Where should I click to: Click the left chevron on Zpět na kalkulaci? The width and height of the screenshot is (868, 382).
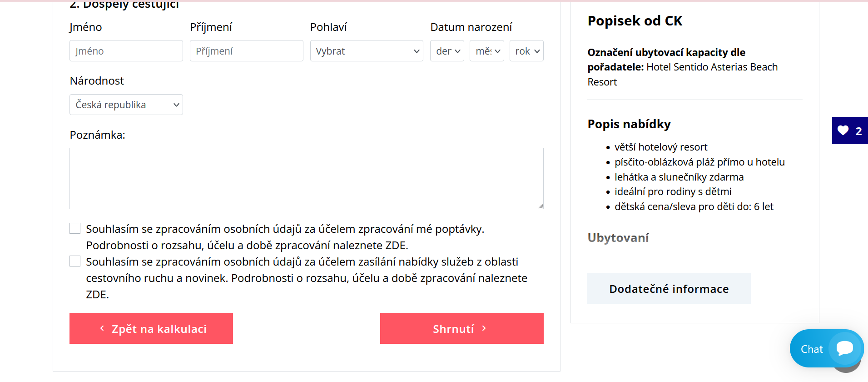pyautogui.click(x=102, y=328)
